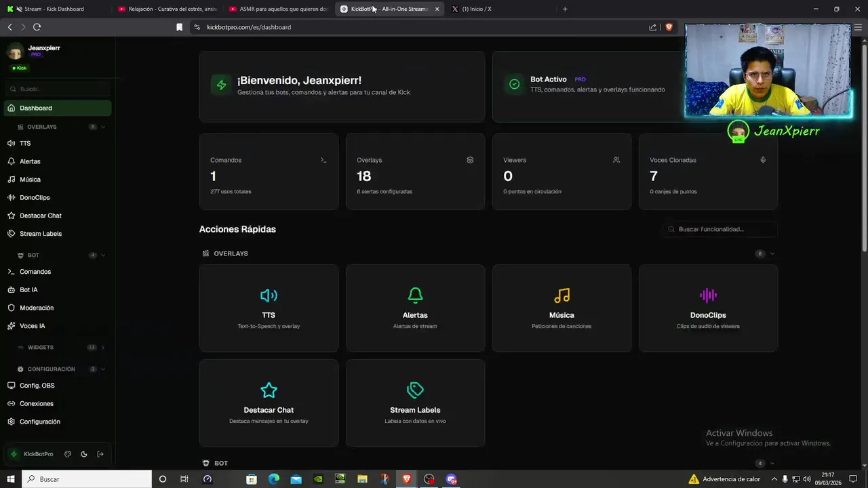Click the Comandos terminal icon in stats
This screenshot has height=488, width=868.
pos(323,160)
